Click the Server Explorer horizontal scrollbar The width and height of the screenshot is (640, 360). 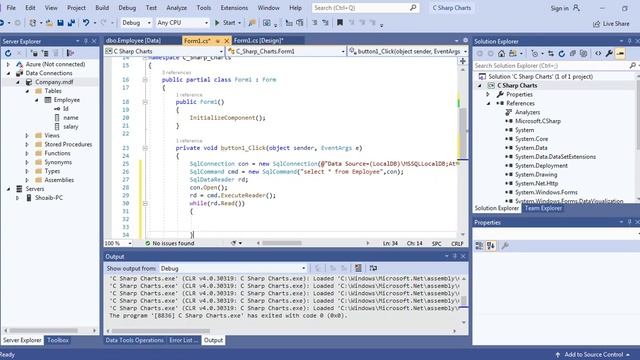tap(43, 330)
